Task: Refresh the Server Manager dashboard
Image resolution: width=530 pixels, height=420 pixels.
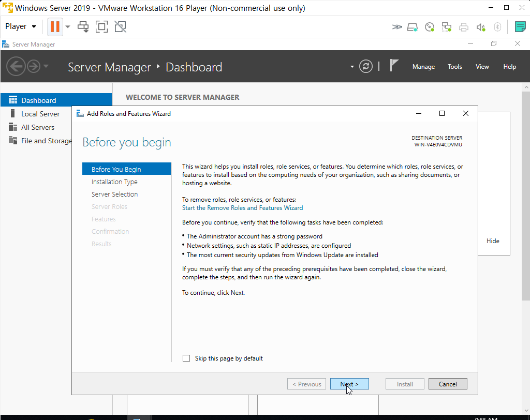Action: pos(366,66)
